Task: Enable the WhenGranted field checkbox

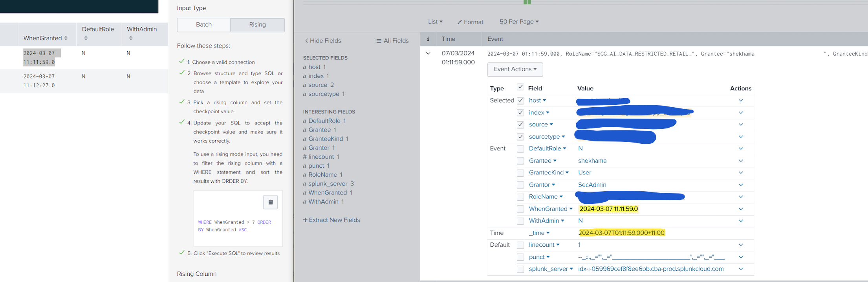Action: point(520,209)
